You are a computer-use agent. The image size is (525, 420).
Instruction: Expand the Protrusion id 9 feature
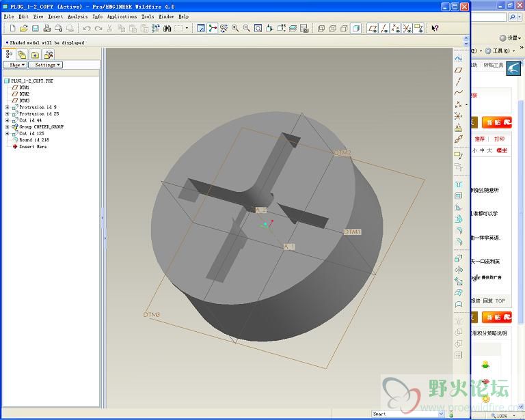pyautogui.click(x=7, y=107)
